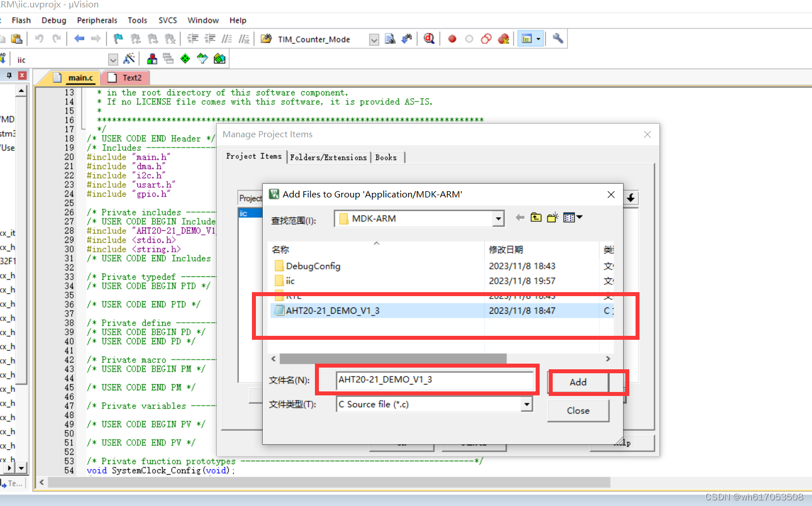812x506 pixels.
Task: Click the Select Software Packs icon
Action: pyautogui.click(x=203, y=58)
